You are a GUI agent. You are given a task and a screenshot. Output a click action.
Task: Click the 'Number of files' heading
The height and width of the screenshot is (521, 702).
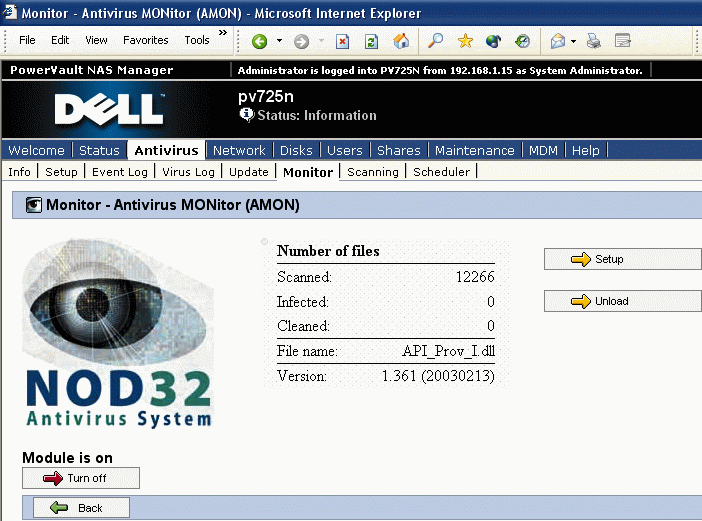(328, 251)
